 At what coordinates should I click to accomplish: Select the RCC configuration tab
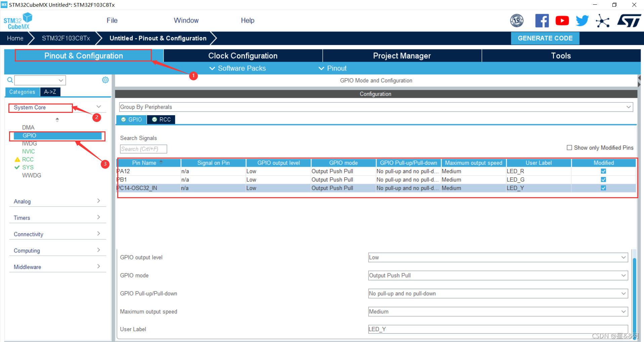[x=161, y=120]
